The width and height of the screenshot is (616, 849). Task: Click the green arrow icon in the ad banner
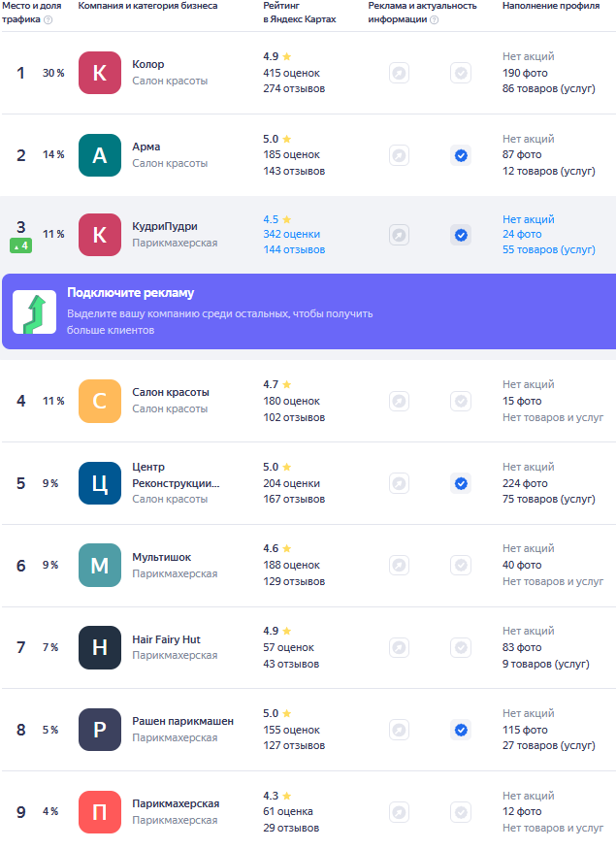35,311
